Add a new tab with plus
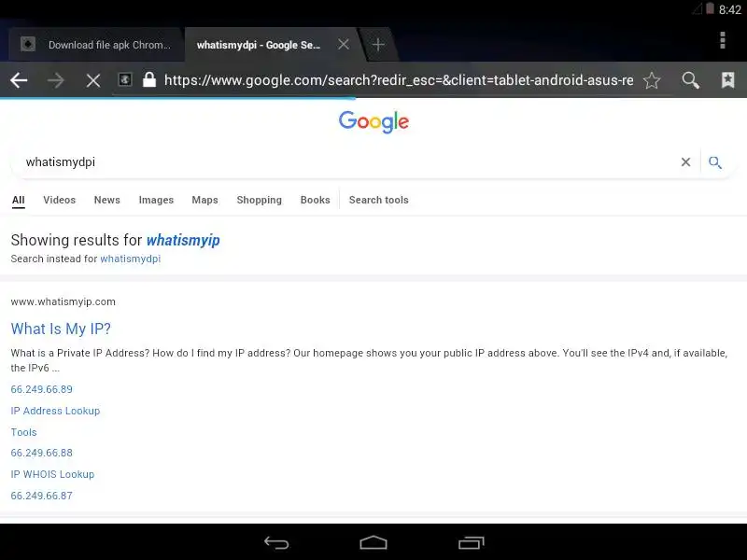This screenshot has height=560, width=747. [x=378, y=45]
